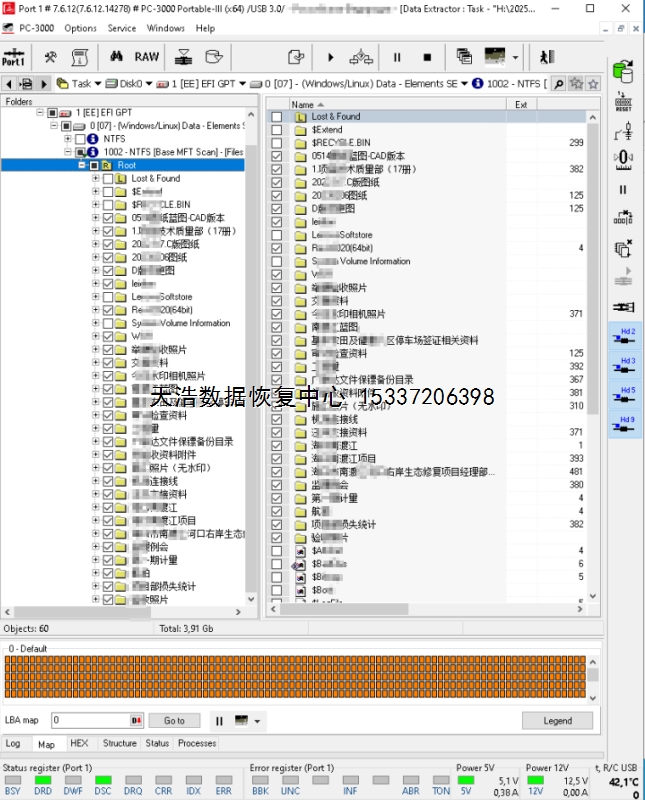Toggle $RECYCLE.BIN checkbox in file list

[x=277, y=143]
